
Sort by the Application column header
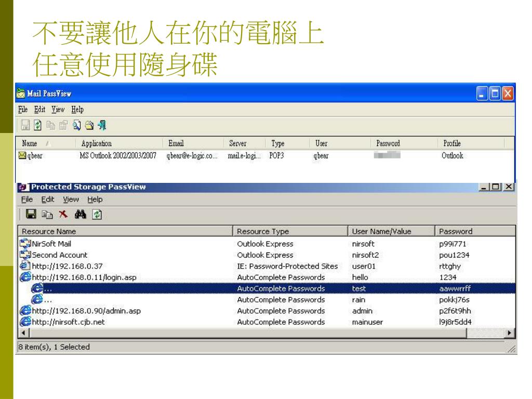coord(119,143)
